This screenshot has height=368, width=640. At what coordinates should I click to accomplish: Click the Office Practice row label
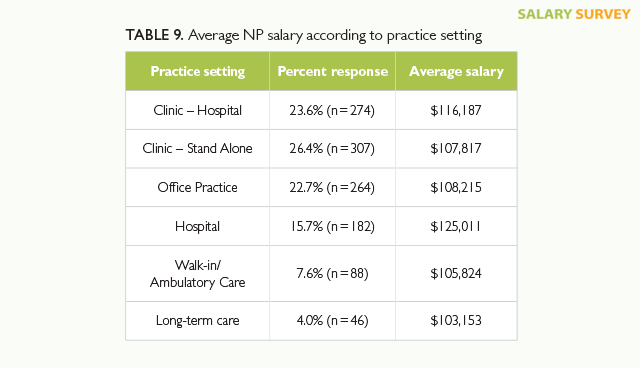pyautogui.click(x=198, y=187)
